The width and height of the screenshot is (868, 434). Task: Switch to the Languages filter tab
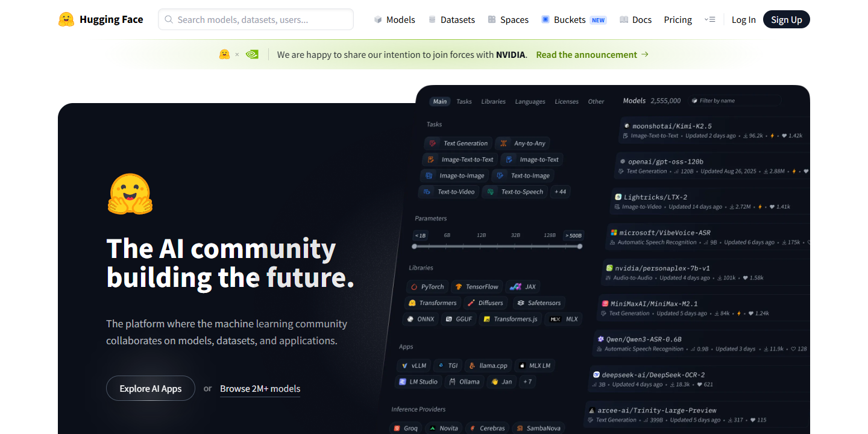coord(530,101)
